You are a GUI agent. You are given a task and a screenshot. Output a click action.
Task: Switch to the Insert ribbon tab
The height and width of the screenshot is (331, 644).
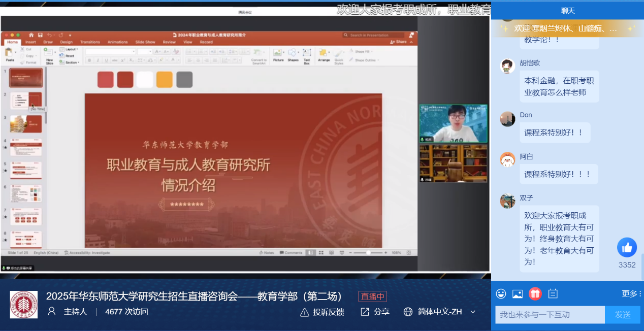pos(30,42)
